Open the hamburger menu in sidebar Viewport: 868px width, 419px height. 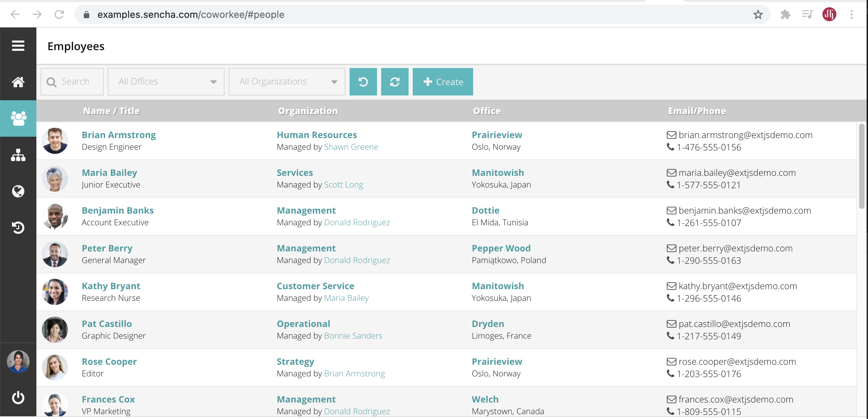18,46
